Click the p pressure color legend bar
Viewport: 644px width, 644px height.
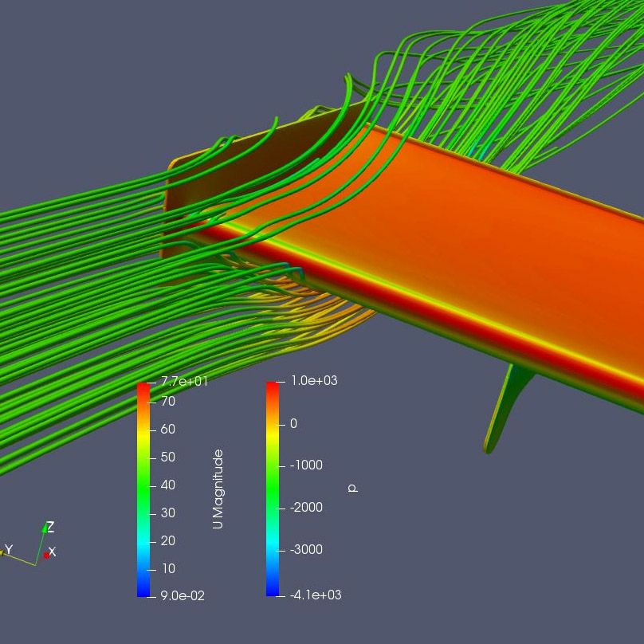click(x=273, y=488)
